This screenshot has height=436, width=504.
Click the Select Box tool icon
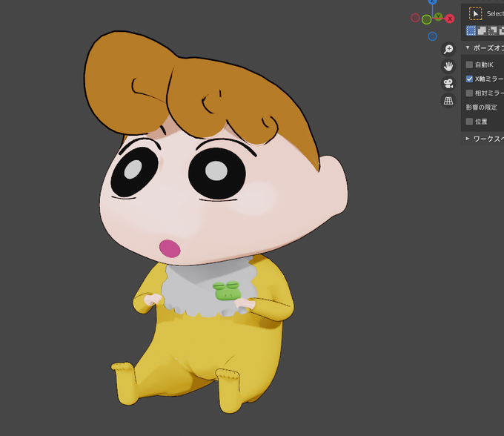click(475, 13)
